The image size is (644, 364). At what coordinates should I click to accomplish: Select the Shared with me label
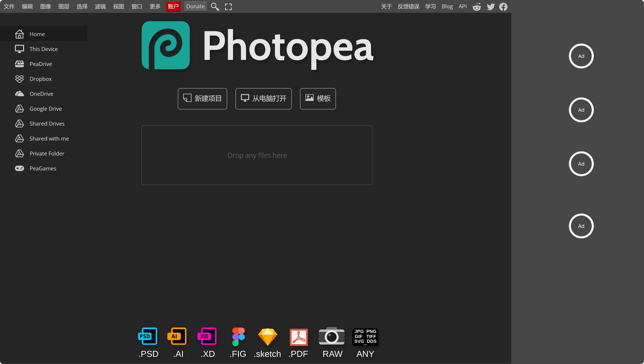pyautogui.click(x=49, y=138)
